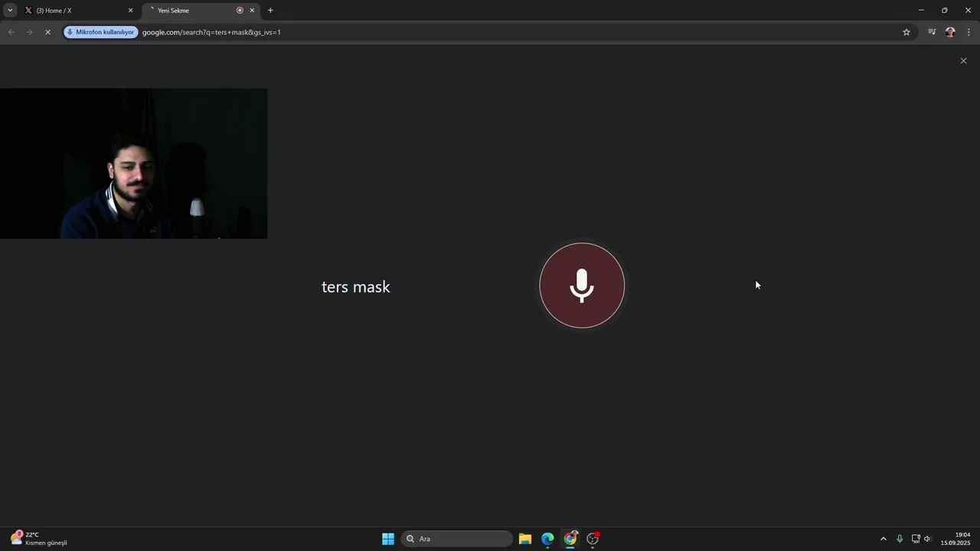Open a new tab with plus button
The width and height of the screenshot is (980, 551).
270,11
